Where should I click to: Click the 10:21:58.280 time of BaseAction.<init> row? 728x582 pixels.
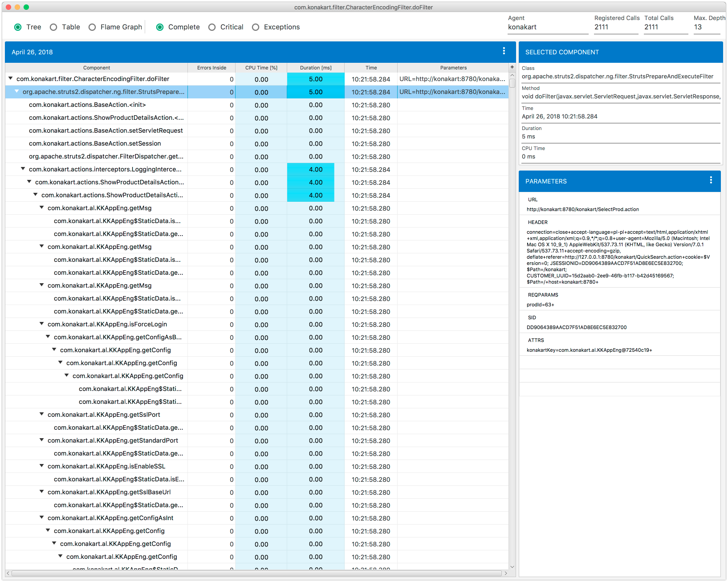click(x=371, y=105)
